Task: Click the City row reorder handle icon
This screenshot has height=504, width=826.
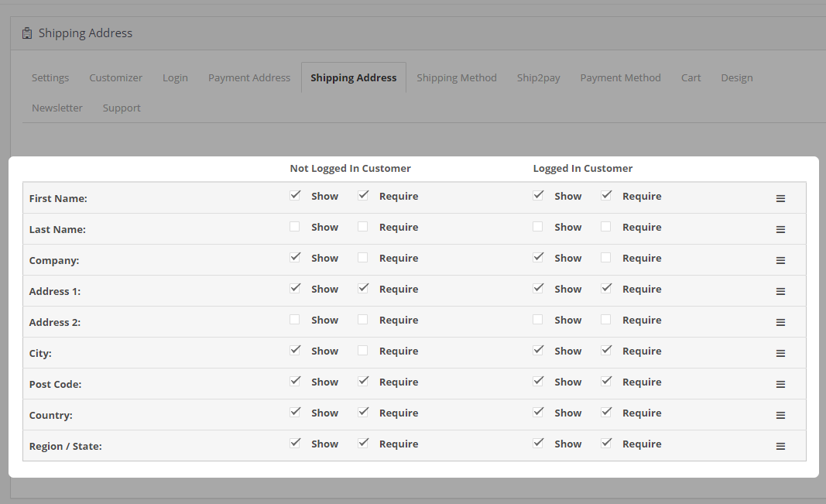Action: pyautogui.click(x=780, y=354)
